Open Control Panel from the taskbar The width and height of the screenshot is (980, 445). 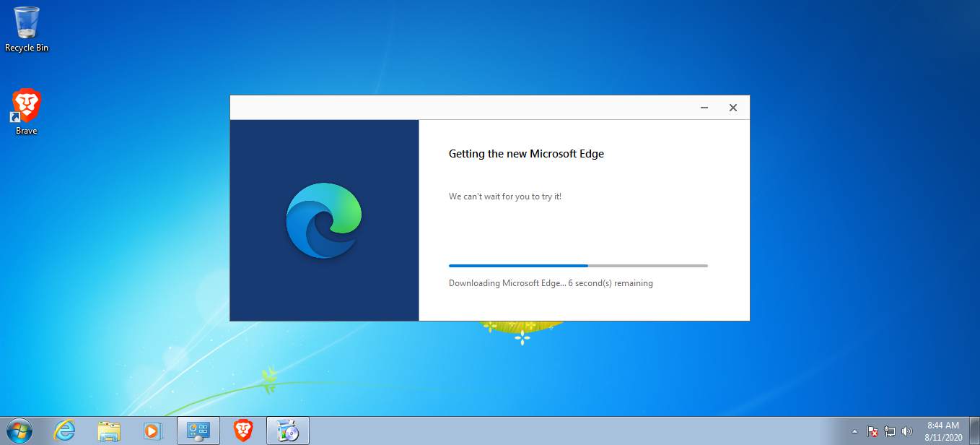click(197, 431)
